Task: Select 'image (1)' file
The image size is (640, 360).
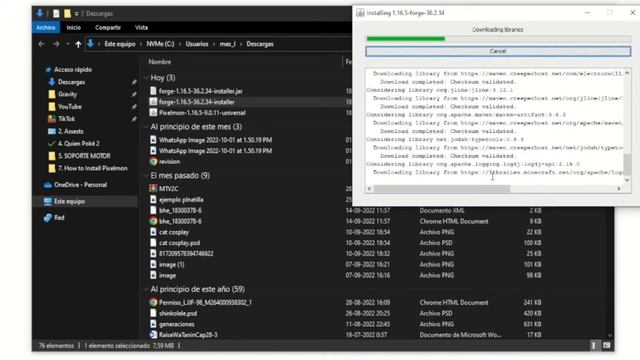Action: 171,264
